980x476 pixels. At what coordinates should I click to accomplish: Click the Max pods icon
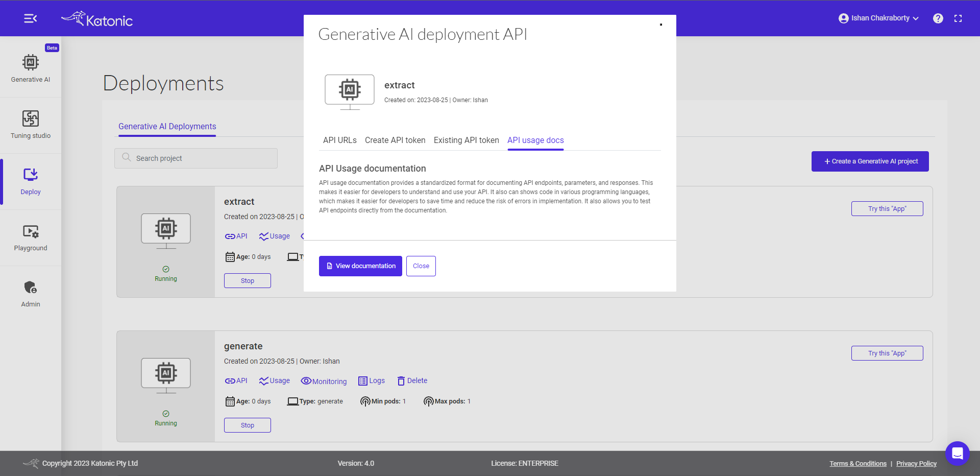[x=428, y=401]
